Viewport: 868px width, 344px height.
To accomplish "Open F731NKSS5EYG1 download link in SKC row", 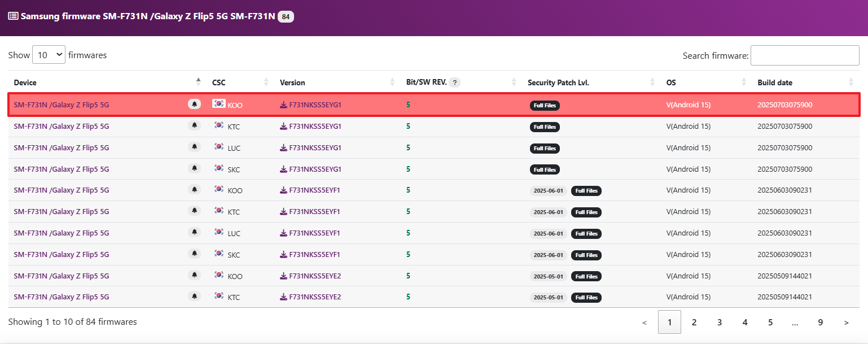I will point(310,169).
